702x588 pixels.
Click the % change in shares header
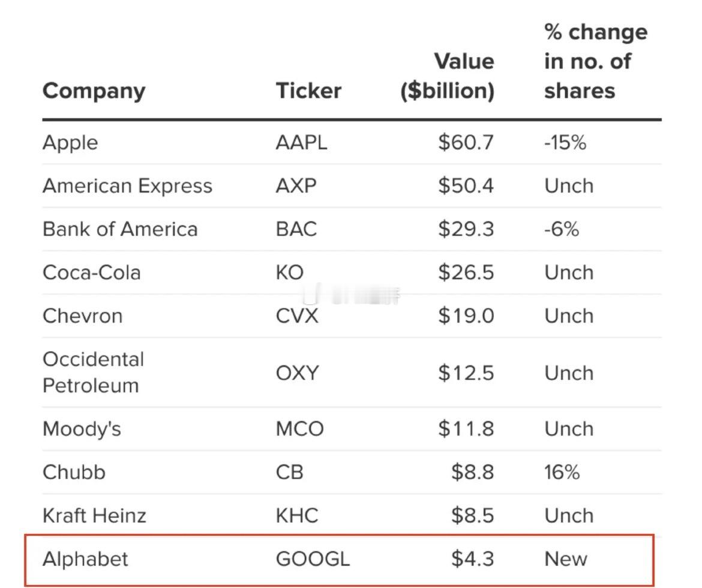point(595,61)
